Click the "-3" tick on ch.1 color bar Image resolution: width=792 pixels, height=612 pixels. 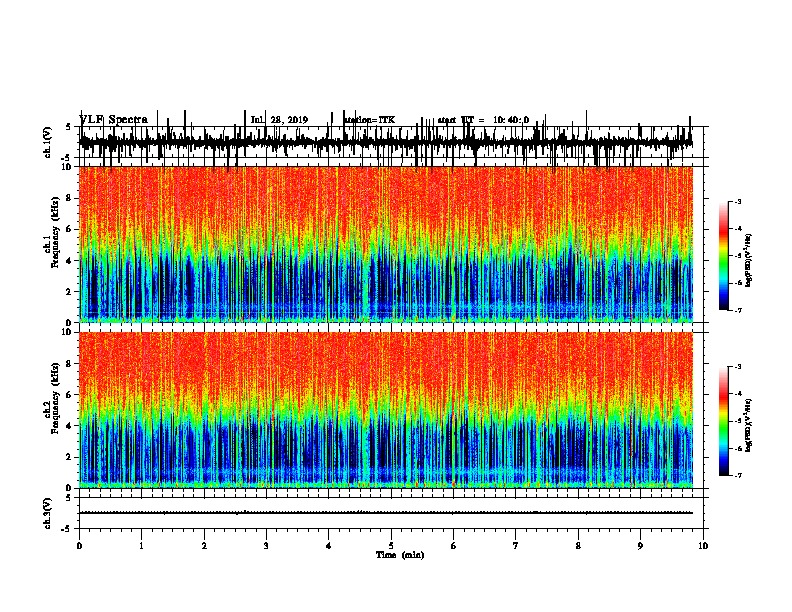pyautogui.click(x=737, y=201)
